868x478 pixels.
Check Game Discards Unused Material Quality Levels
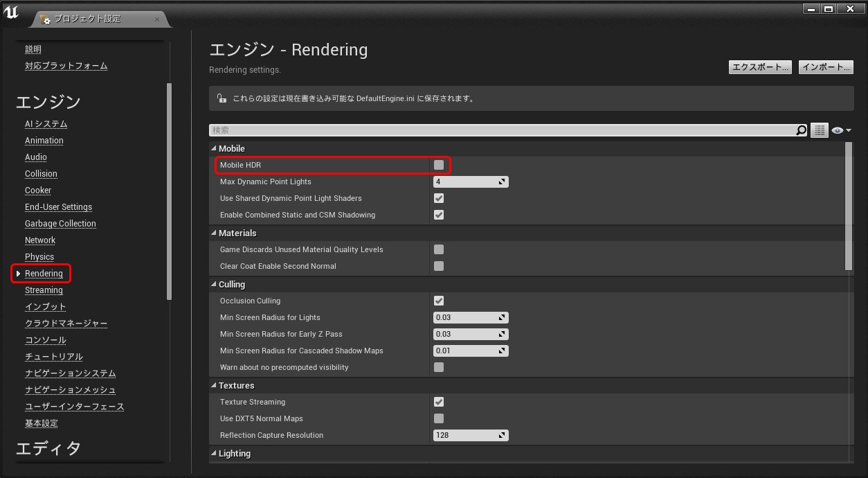pyautogui.click(x=439, y=249)
